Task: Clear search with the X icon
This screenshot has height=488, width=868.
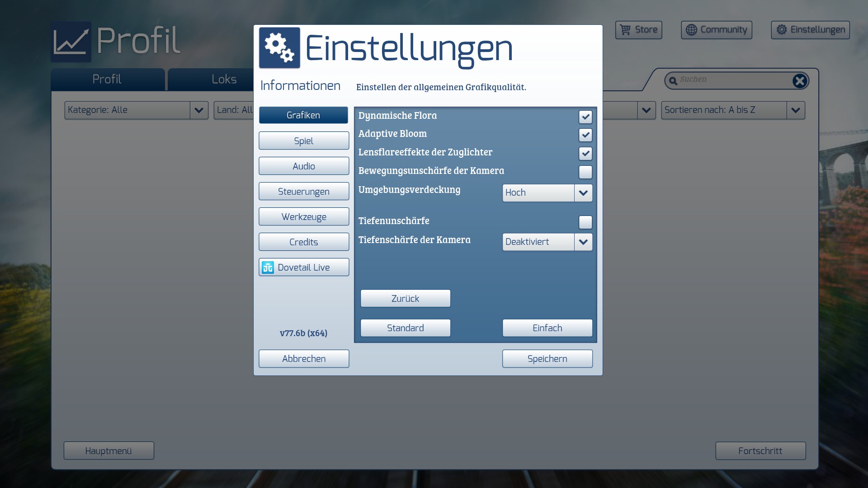Action: (x=799, y=81)
